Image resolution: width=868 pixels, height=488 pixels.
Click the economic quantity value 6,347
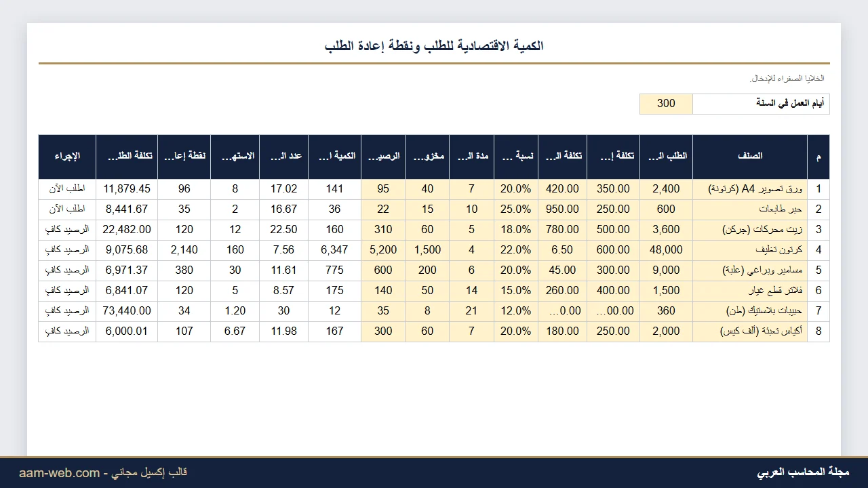tap(334, 250)
